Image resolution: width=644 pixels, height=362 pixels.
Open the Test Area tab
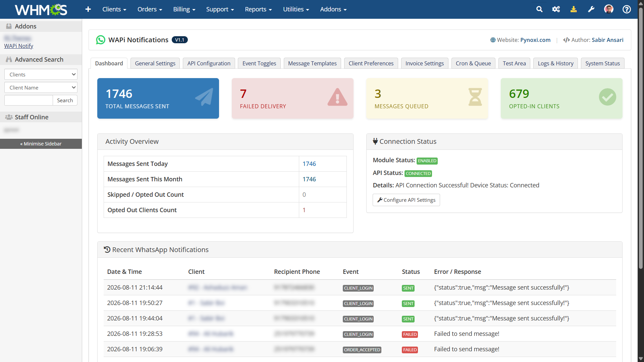point(514,63)
